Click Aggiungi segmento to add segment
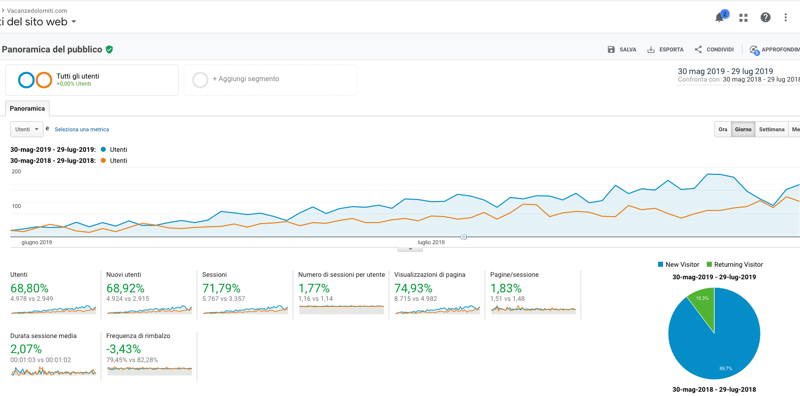The height and width of the screenshot is (396, 800). pyautogui.click(x=245, y=79)
